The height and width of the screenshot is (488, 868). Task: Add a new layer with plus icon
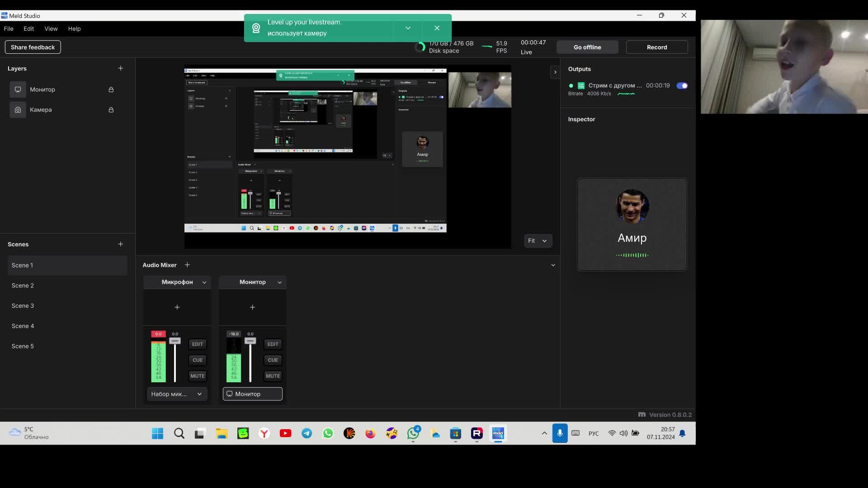pyautogui.click(x=120, y=68)
